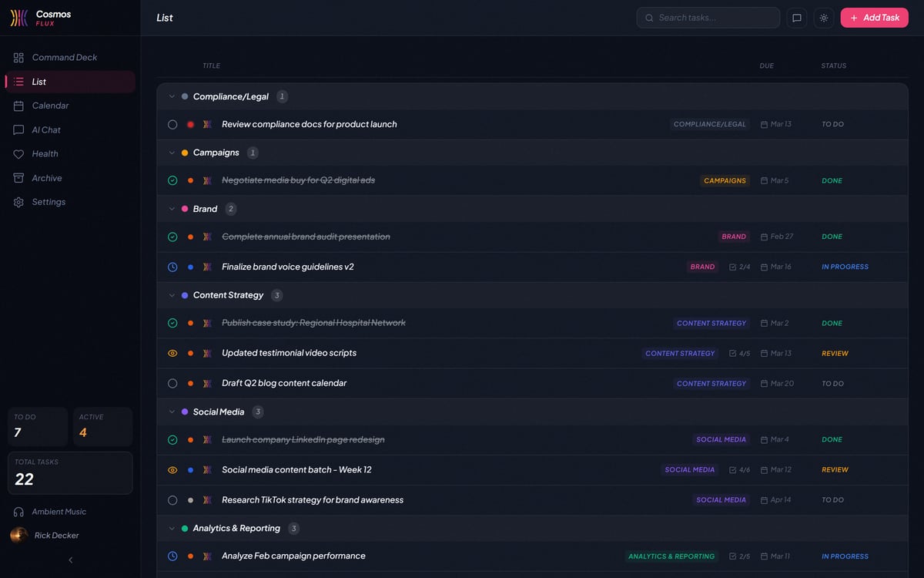
Task: Check off 'Draft Q2 blog content calendar'
Action: click(172, 383)
